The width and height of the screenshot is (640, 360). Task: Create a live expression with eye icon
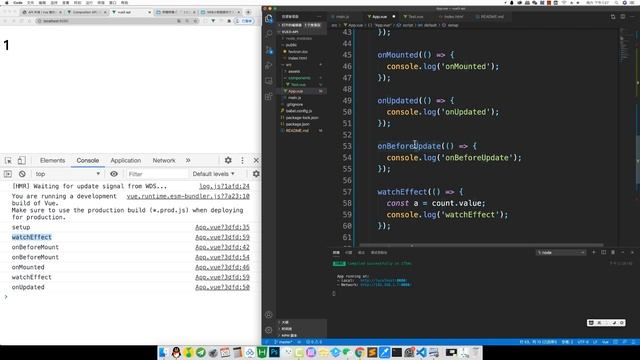114,174
